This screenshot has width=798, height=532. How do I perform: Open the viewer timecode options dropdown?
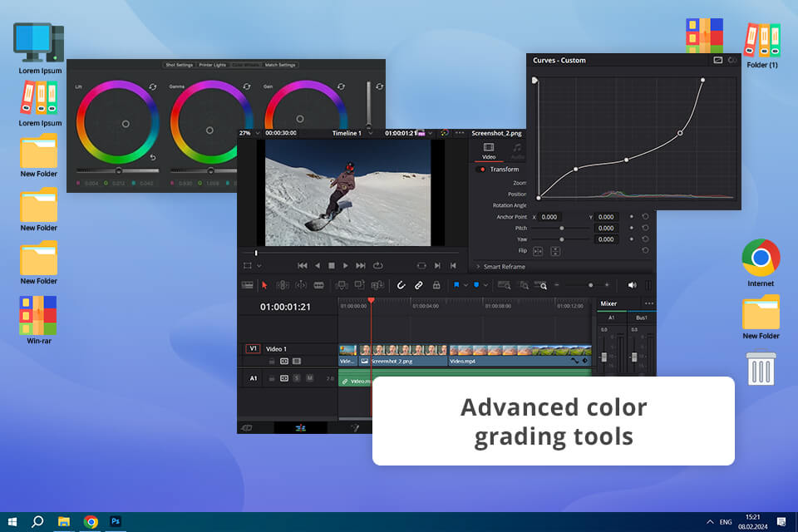(x=430, y=133)
